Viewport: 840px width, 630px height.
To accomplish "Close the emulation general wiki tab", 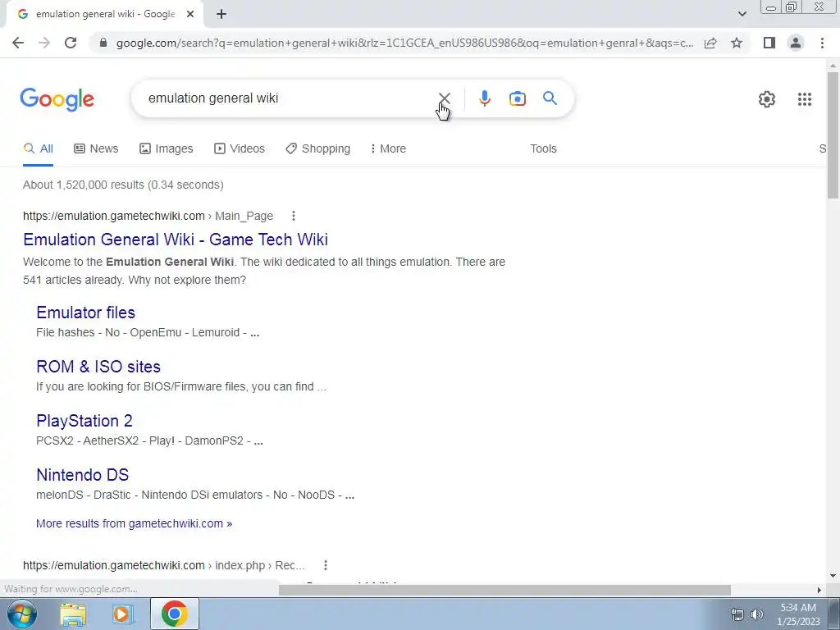I will (x=190, y=15).
